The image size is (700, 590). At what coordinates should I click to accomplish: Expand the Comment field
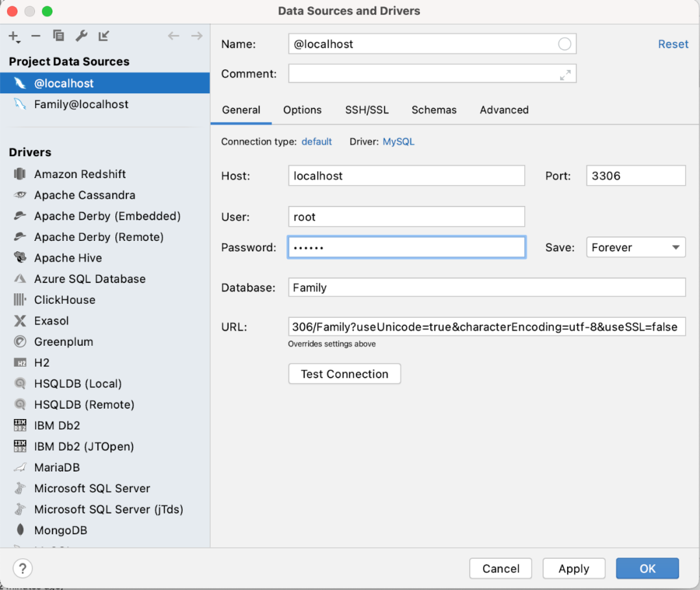565,74
